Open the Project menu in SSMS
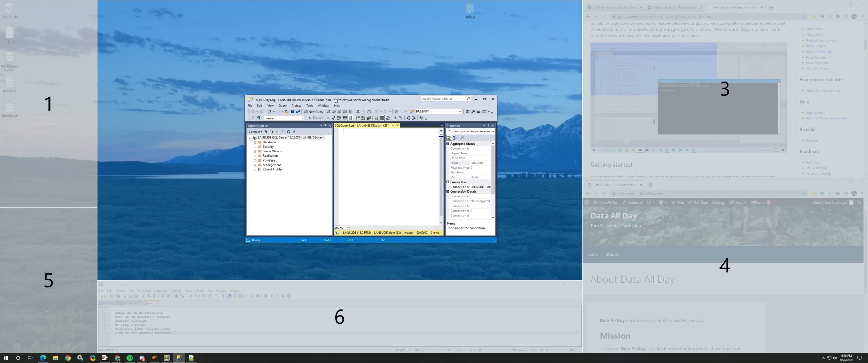868x363 pixels. (296, 106)
